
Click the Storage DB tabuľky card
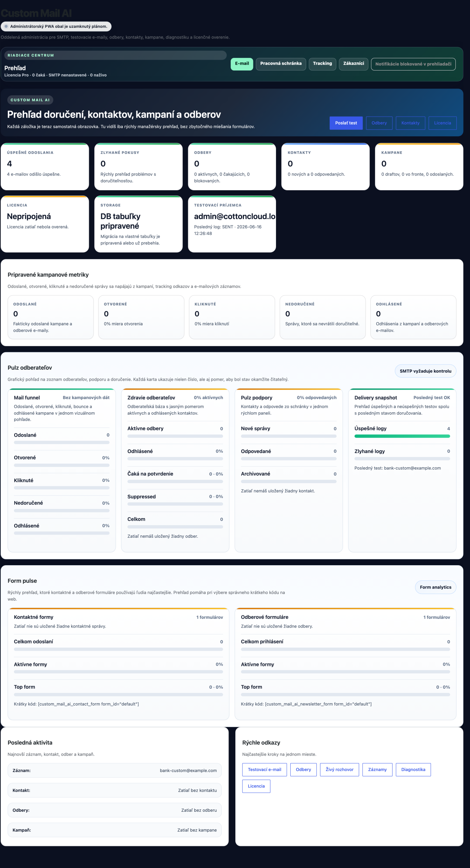(138, 224)
